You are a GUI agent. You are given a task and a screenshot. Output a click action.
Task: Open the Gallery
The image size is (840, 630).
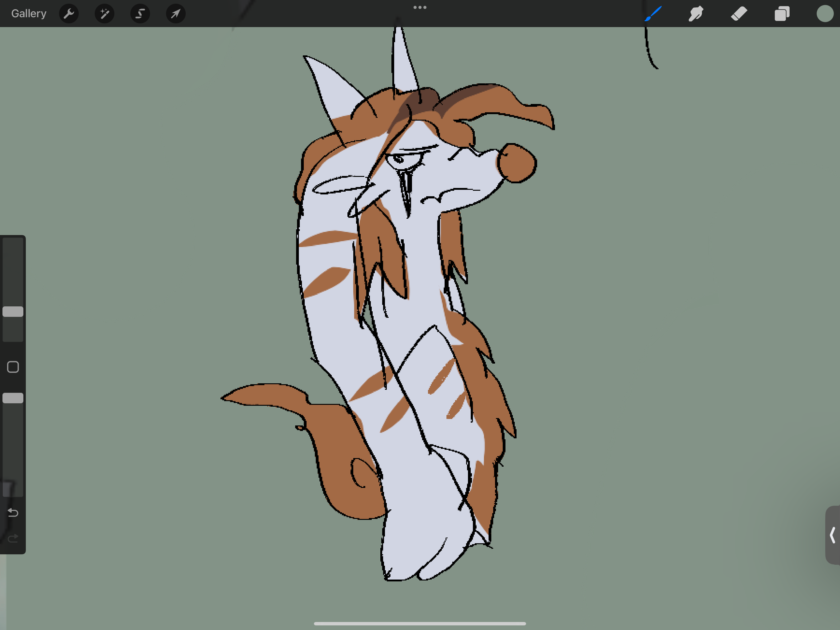29,14
